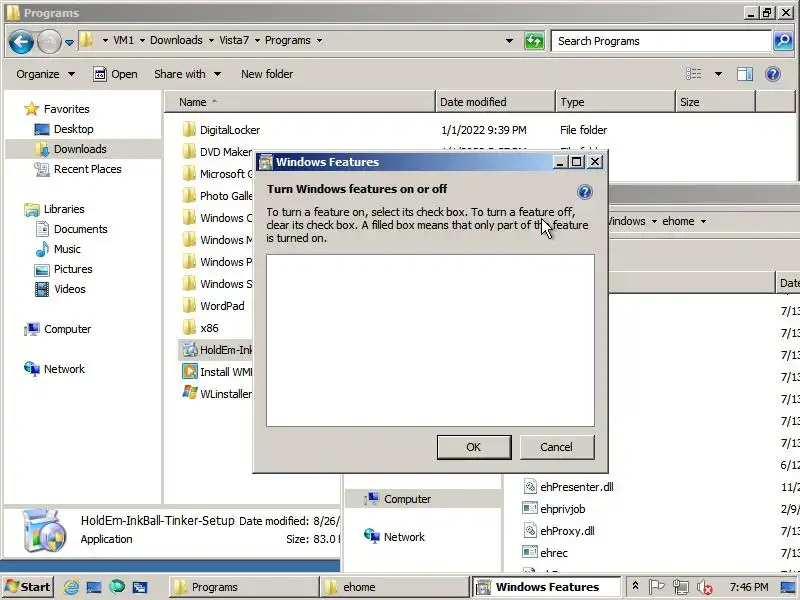
Task: Select Vista7 in the breadcrumb path
Action: 234,40
